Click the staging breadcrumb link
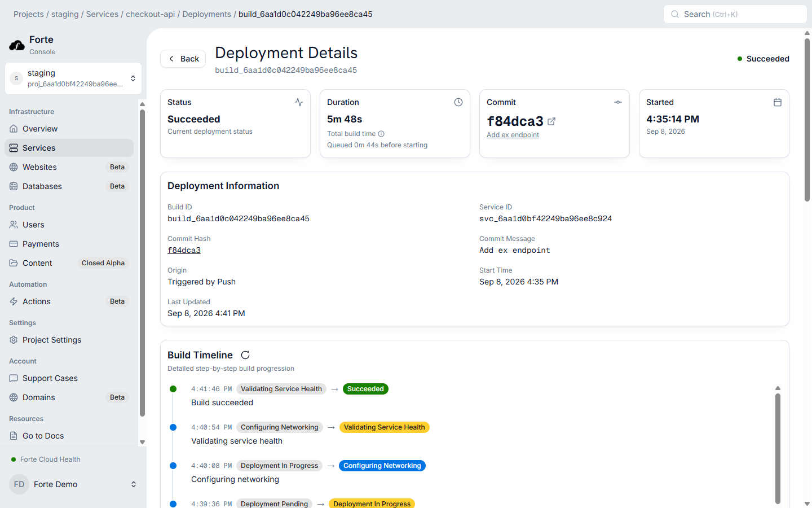The height and width of the screenshot is (508, 812). [x=65, y=14]
